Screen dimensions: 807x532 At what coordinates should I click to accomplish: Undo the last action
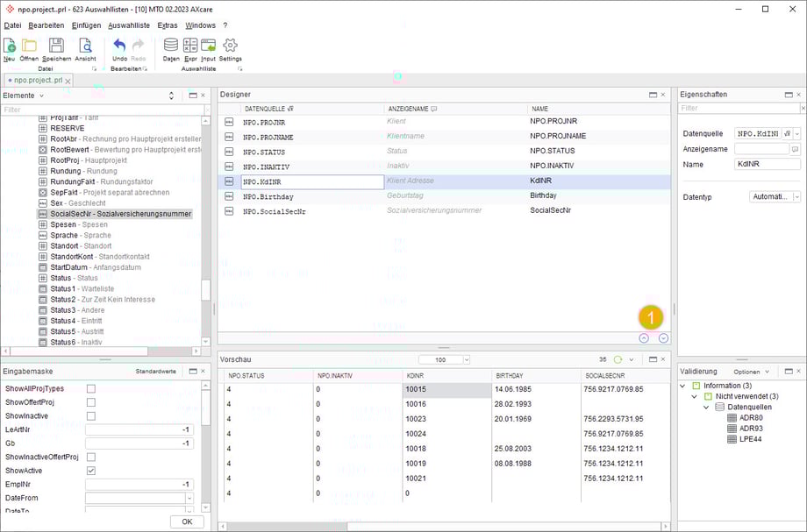click(x=119, y=46)
